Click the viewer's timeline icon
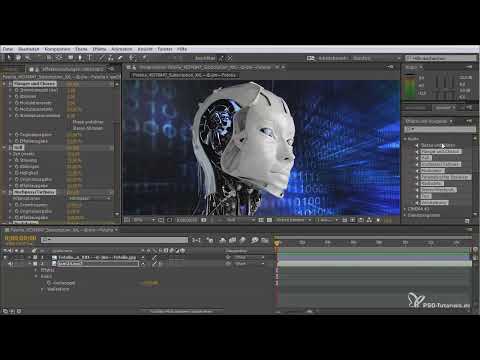 coord(361,220)
